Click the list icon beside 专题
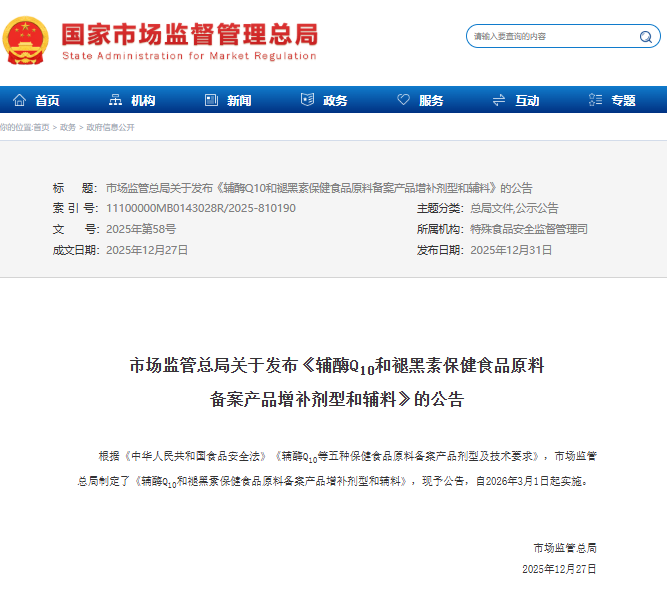Image resolution: width=667 pixels, height=596 pixels. tap(595, 100)
